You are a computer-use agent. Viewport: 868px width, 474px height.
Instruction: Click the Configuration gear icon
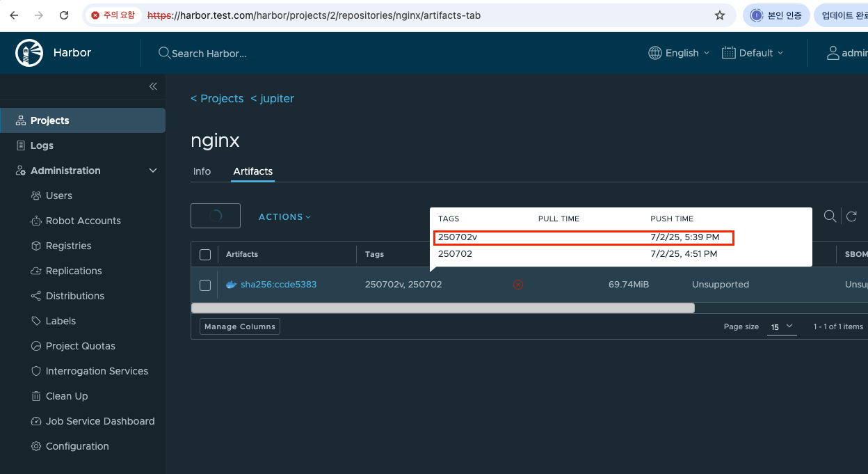[36, 446]
